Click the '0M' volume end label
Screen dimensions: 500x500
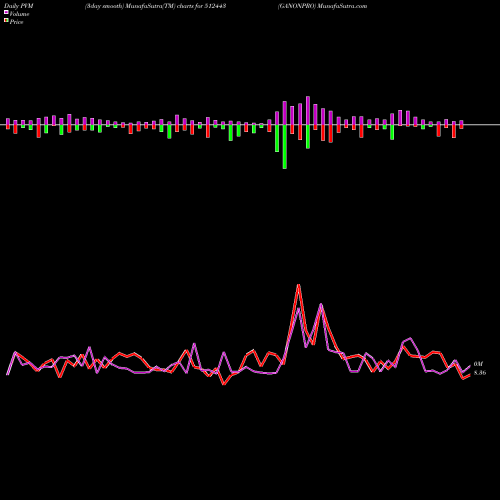point(478,364)
